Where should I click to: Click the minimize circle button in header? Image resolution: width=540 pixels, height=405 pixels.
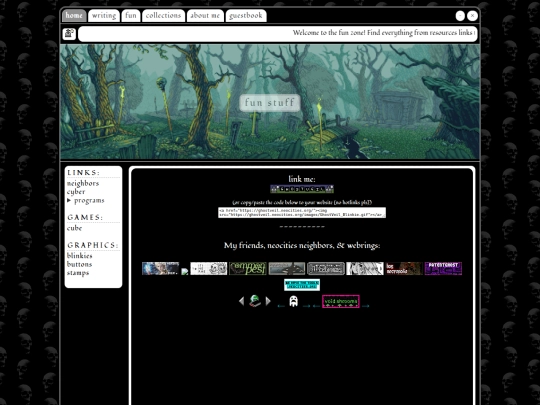460,16
